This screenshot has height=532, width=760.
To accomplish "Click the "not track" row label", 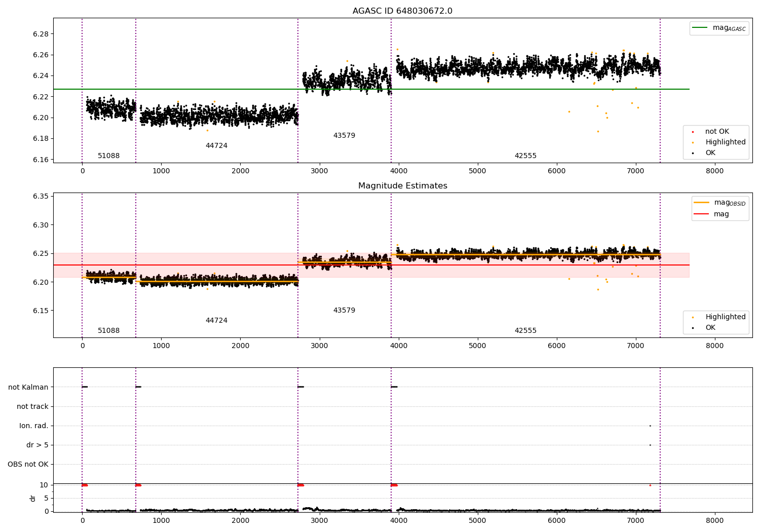I will (32, 406).
